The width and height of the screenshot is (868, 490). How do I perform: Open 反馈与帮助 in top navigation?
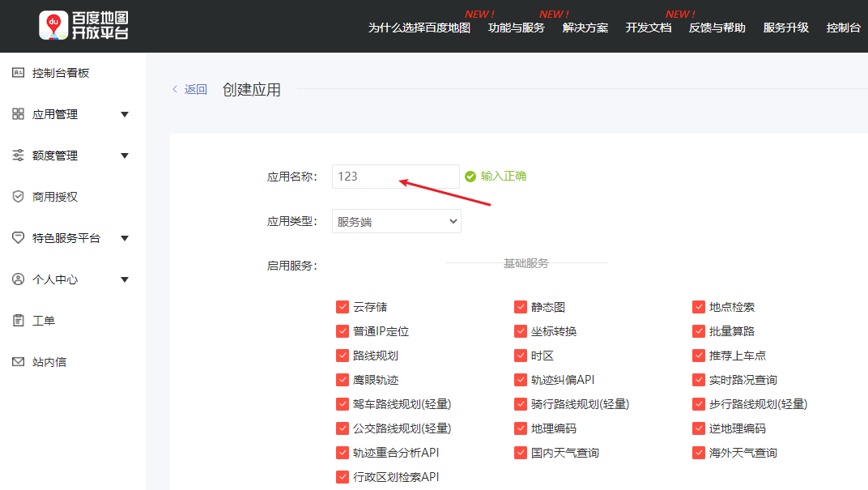click(x=717, y=28)
